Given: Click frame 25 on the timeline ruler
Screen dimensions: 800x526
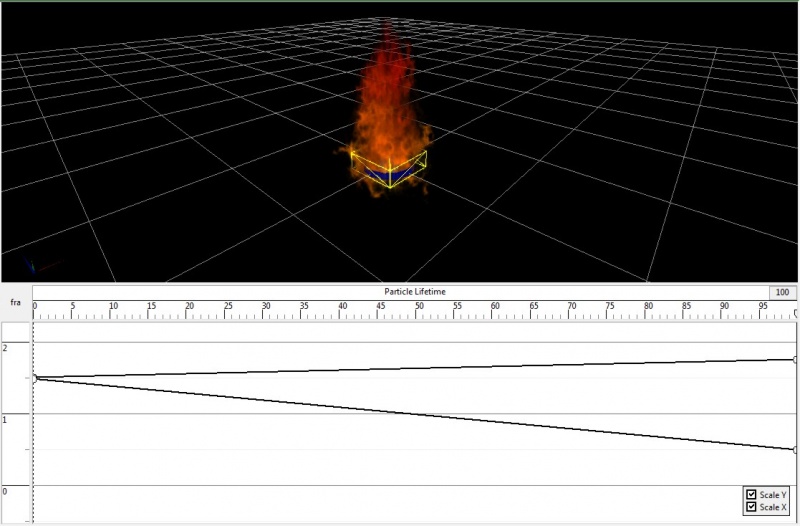Looking at the screenshot, I should coord(227,308).
